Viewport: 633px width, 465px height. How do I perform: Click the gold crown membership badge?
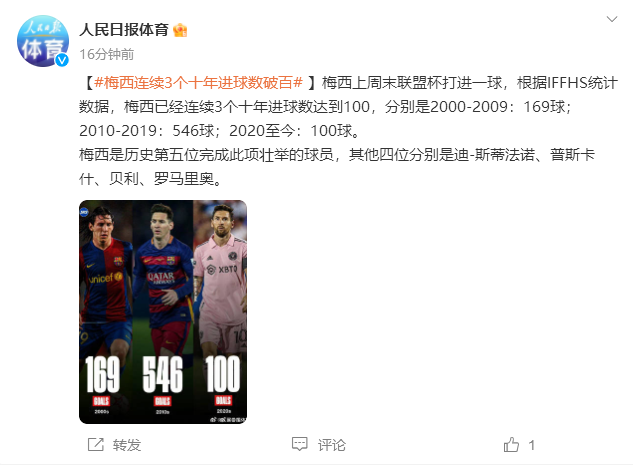pyautogui.click(x=180, y=30)
